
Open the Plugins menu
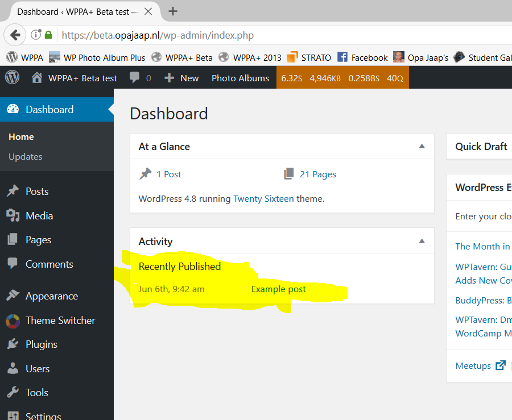(57, 344)
